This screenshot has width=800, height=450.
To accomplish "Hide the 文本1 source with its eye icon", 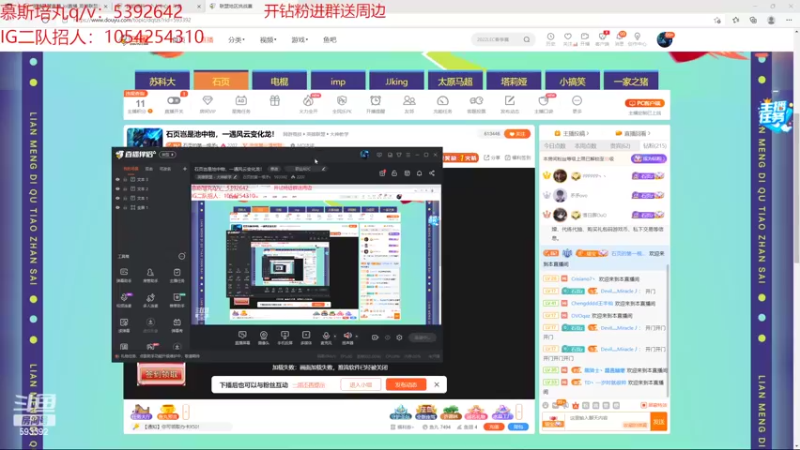I will pyautogui.click(x=118, y=198).
